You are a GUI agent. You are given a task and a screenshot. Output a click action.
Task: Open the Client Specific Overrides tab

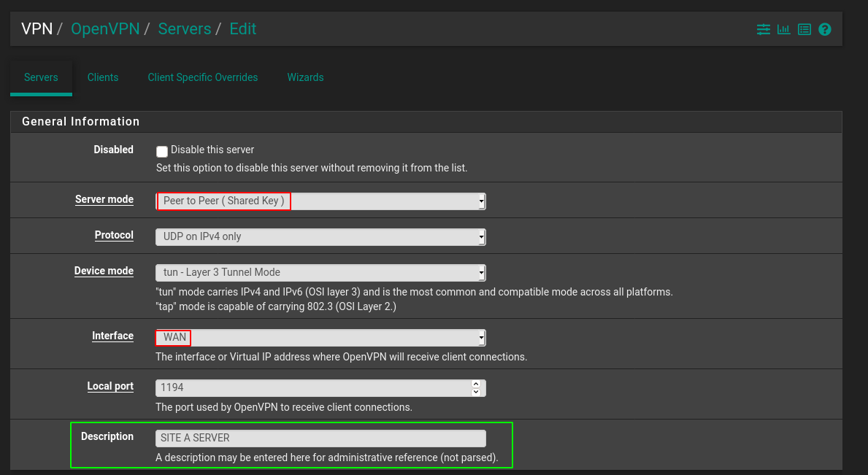pos(203,77)
